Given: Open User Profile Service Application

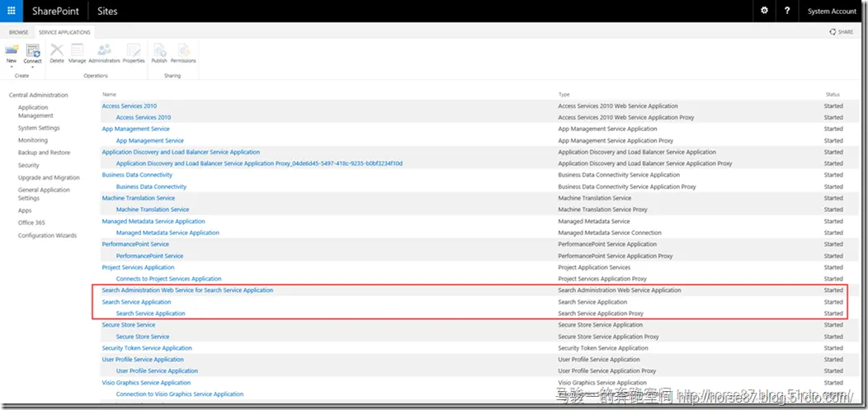Looking at the screenshot, I should 143,360.
